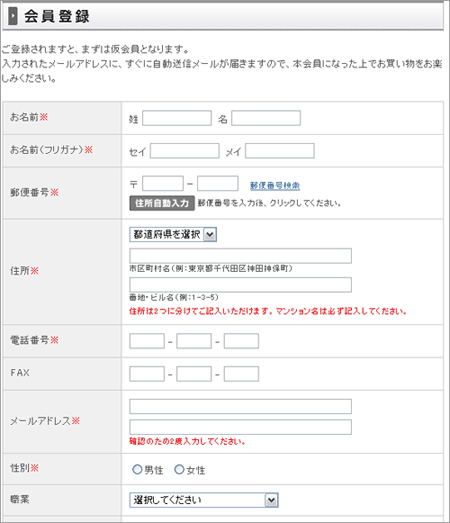Image resolution: width=450 pixels, height=523 pixels.
Task: Open the 郵便番号検索 link
Action: click(275, 185)
